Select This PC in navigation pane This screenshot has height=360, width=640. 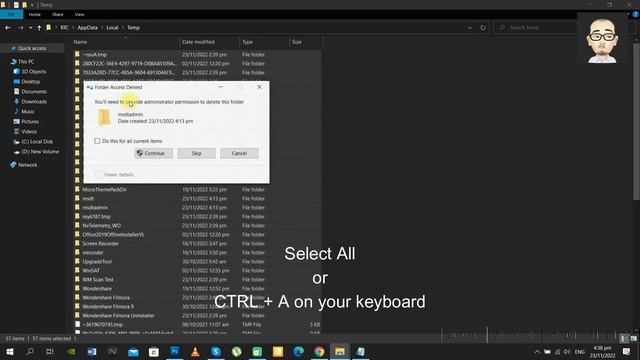(26, 62)
